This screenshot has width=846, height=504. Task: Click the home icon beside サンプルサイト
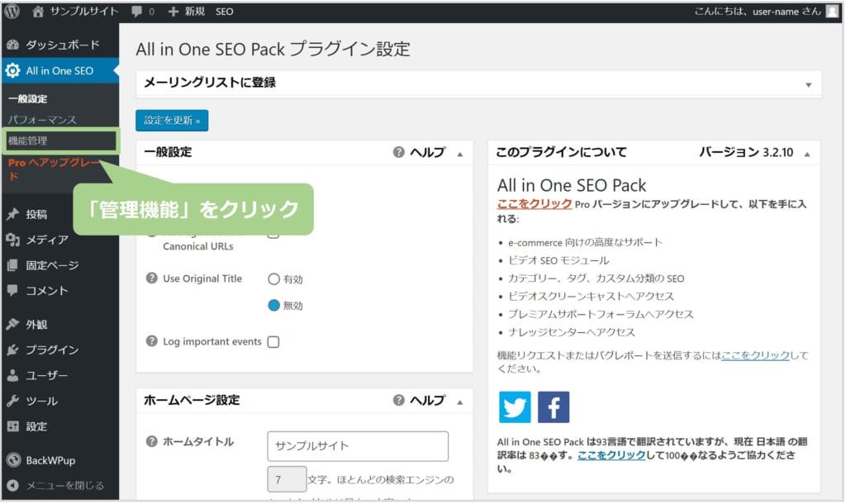tap(38, 12)
